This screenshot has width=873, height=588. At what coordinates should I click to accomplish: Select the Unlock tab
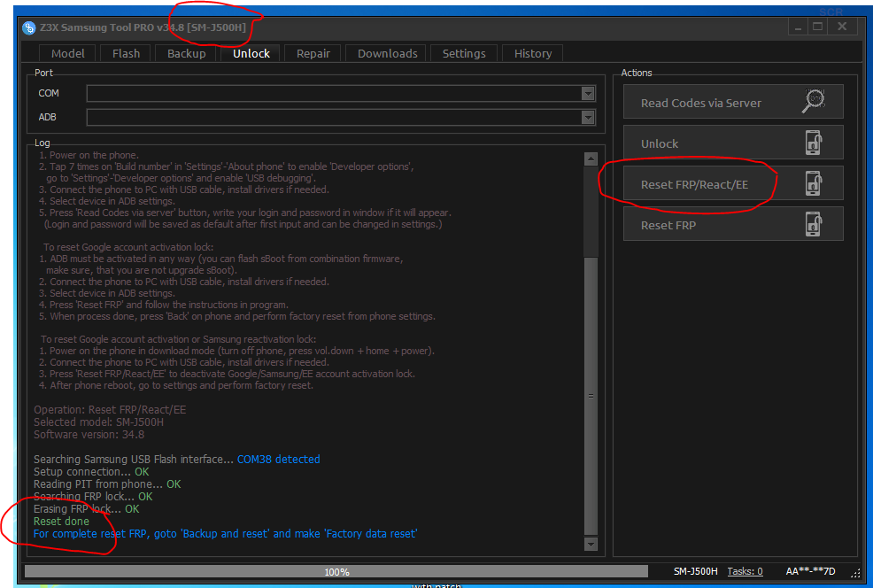coord(251,53)
